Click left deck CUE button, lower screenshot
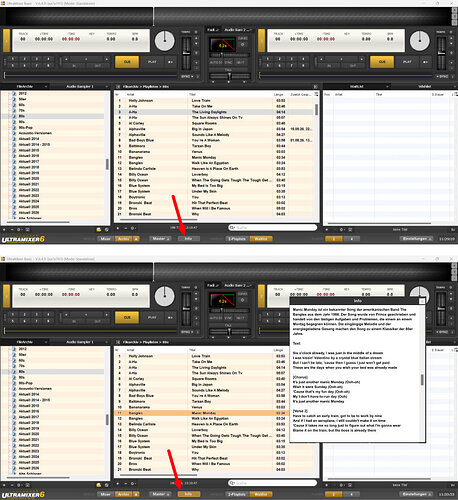This screenshot has width=458, height=500. coord(127,317)
